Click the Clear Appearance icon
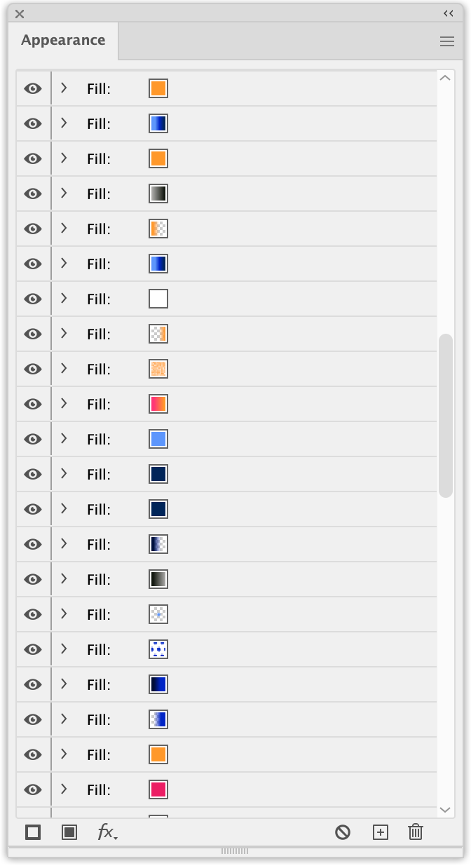This screenshot has height=868, width=471. coord(343,832)
